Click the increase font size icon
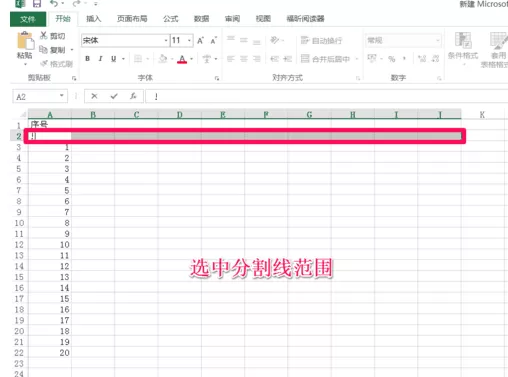 pos(200,41)
